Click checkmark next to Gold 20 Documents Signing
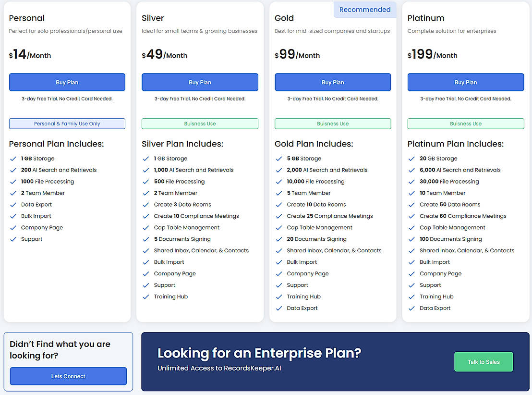This screenshot has width=532, height=395. pyautogui.click(x=279, y=239)
